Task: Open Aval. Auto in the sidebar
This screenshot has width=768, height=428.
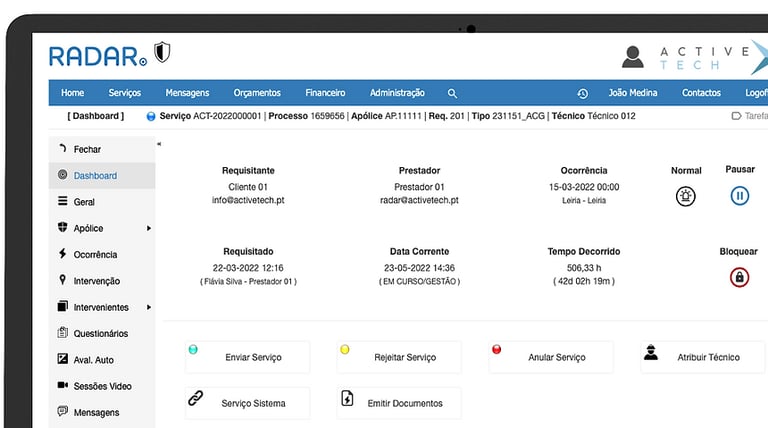Action: click(x=102, y=360)
